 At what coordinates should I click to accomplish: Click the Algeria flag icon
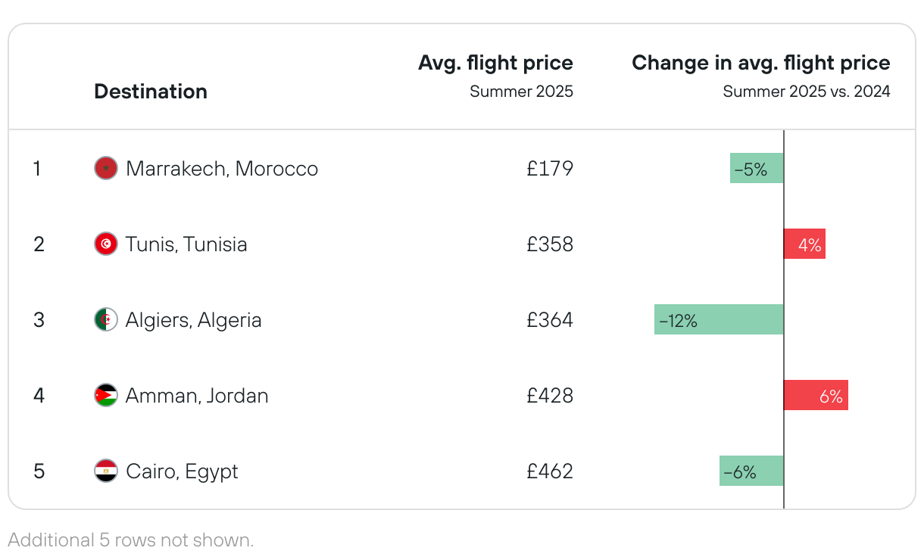coord(106,319)
